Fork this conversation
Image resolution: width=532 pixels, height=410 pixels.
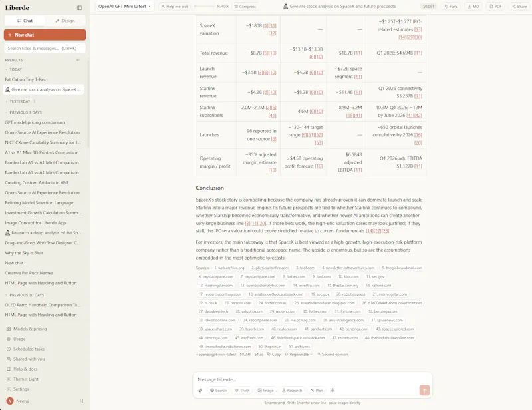[x=451, y=7]
